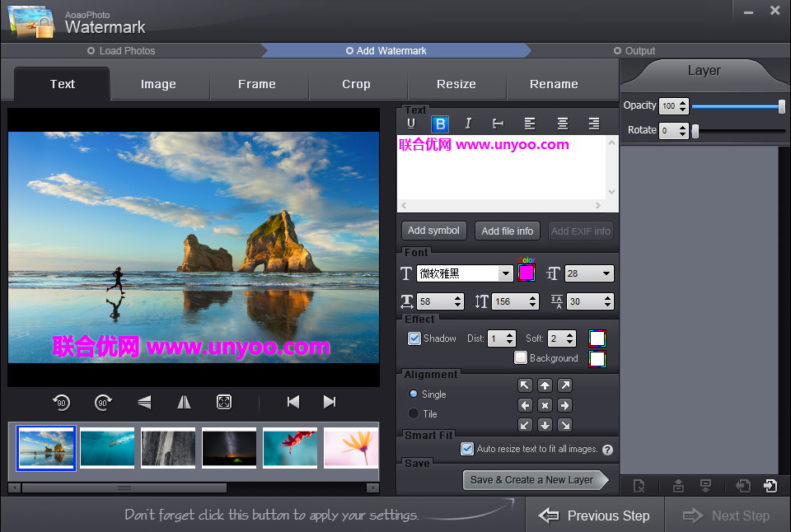Align watermark to left middle
This screenshot has width=791, height=532.
tap(525, 405)
